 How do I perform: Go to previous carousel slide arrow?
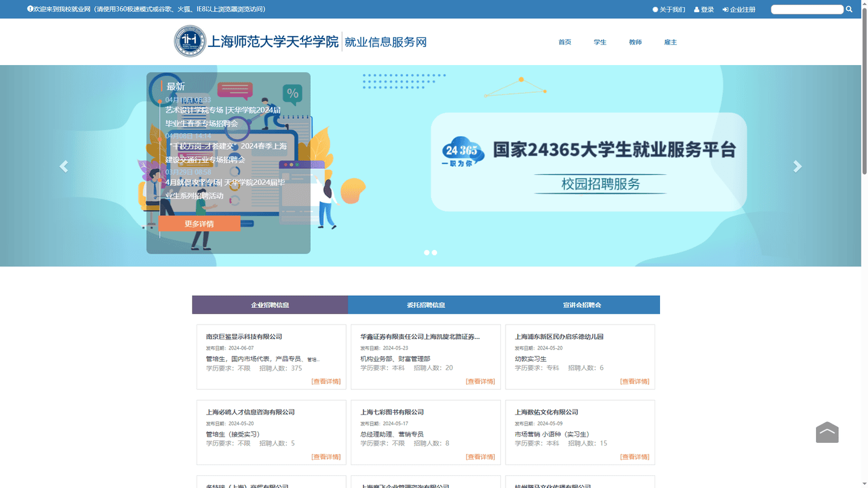click(x=63, y=166)
